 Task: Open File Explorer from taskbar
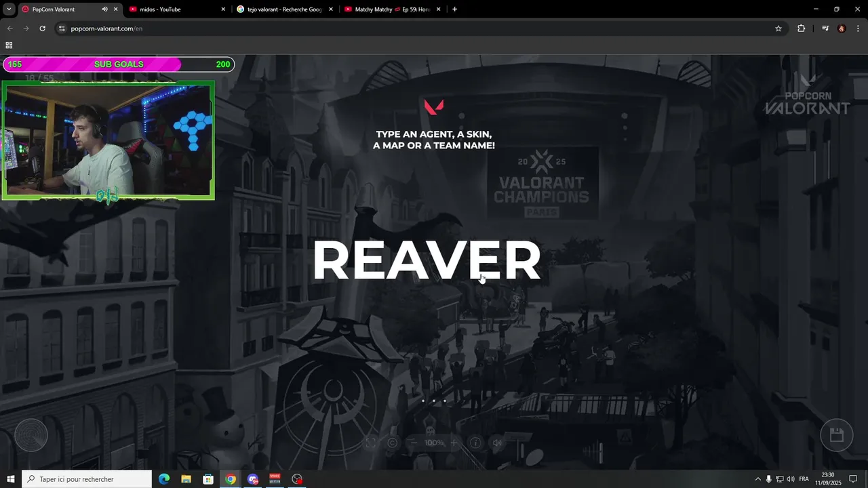point(186,479)
